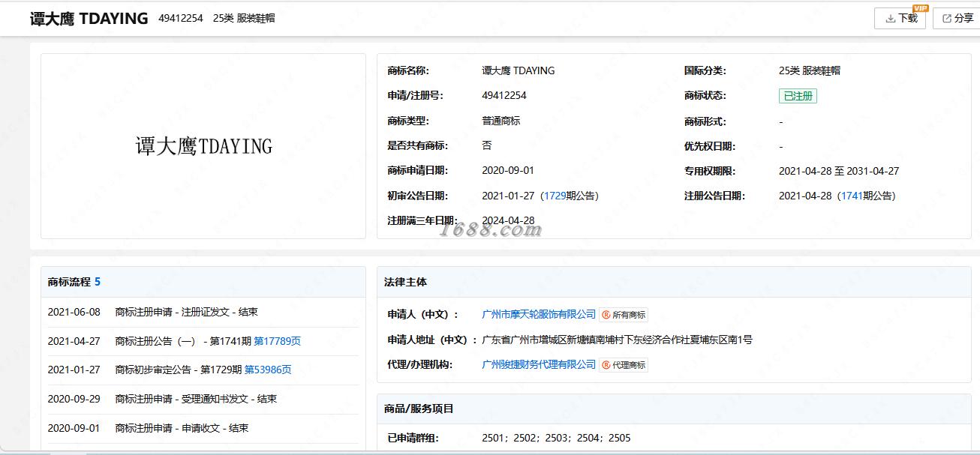Click the 所有商标 badge
This screenshot has height=455, width=980.
(x=624, y=315)
